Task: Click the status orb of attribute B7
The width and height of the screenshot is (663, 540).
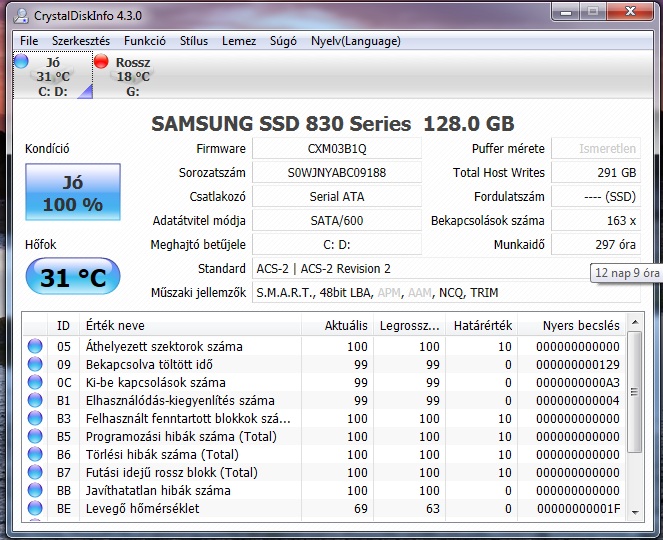Action: (35, 472)
